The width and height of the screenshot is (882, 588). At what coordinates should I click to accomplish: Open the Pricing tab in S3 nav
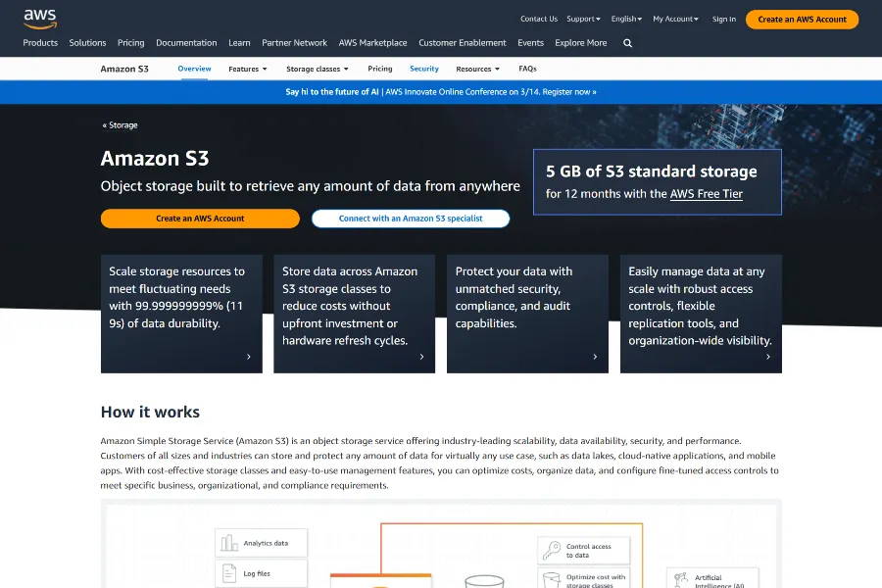(x=380, y=69)
